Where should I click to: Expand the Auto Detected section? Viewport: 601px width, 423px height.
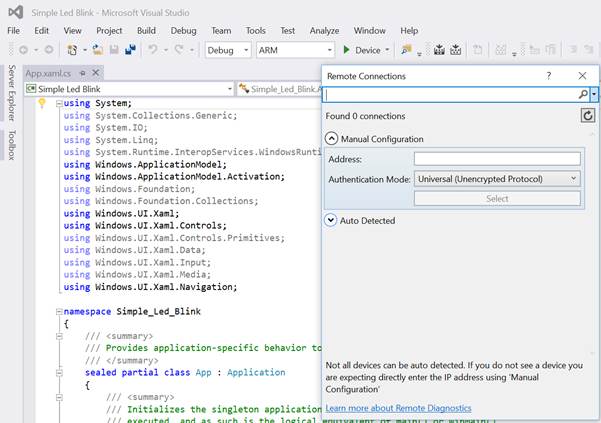[x=331, y=220]
